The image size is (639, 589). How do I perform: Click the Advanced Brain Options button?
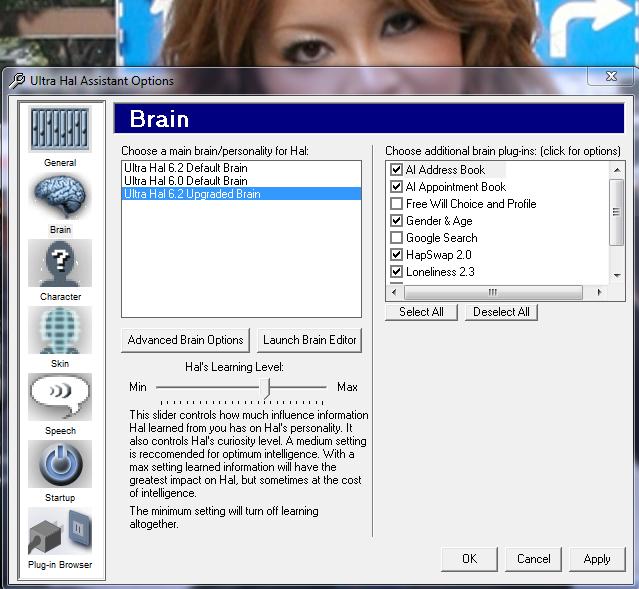coord(185,340)
